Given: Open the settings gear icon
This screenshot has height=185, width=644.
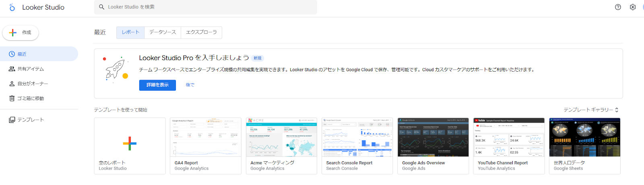Looking at the screenshot, I should pos(633,7).
